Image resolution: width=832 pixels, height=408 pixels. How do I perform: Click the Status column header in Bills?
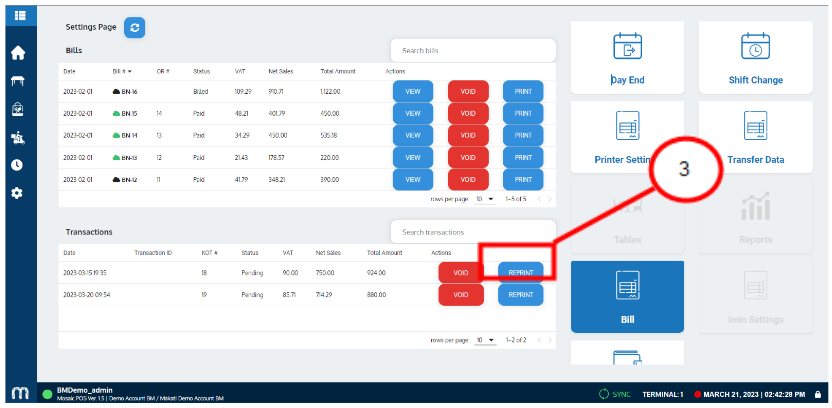tap(202, 72)
